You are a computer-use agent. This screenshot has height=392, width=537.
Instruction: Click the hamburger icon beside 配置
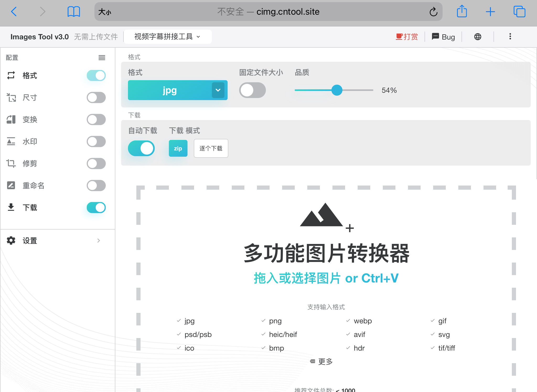pos(102,57)
